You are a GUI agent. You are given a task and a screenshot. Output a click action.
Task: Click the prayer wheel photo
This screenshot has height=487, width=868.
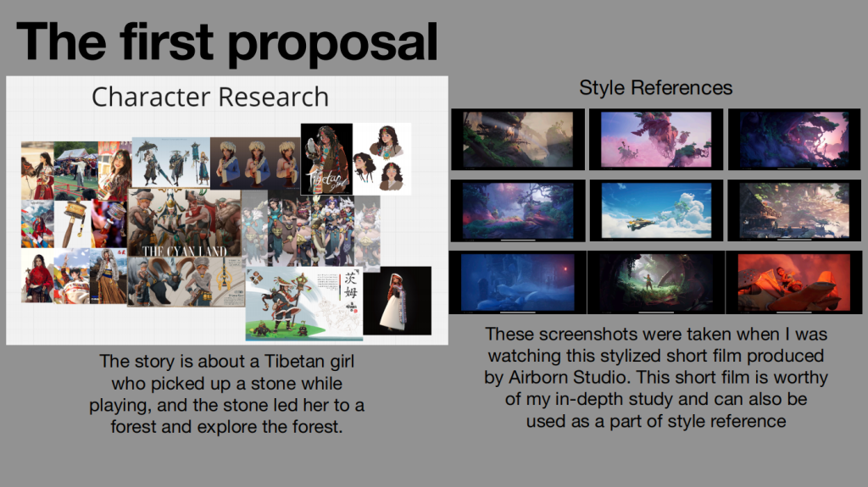(74, 224)
